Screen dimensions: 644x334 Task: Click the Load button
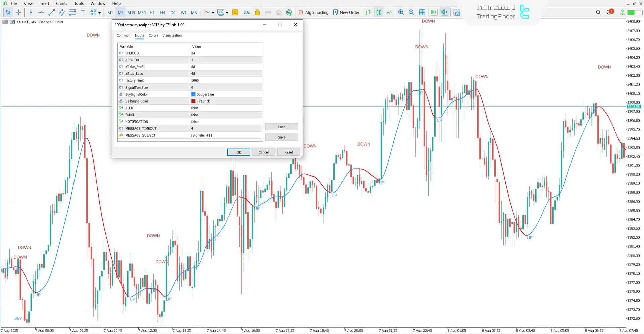281,127
